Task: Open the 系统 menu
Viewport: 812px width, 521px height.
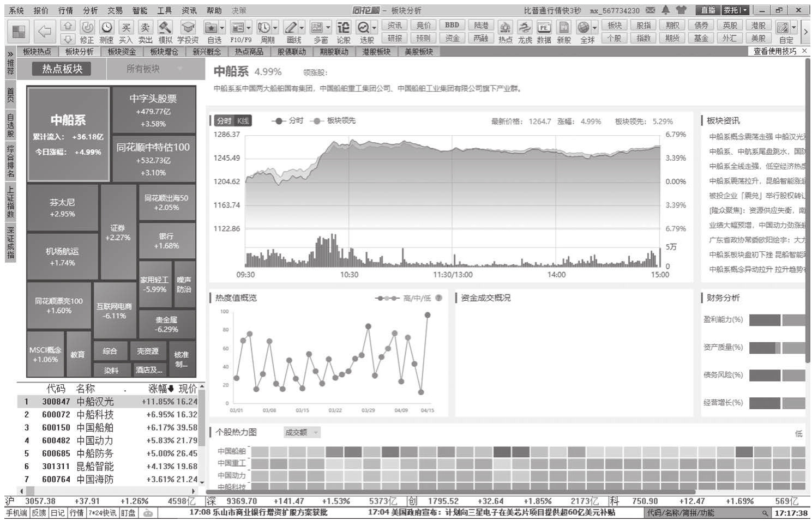Action: click(x=16, y=10)
